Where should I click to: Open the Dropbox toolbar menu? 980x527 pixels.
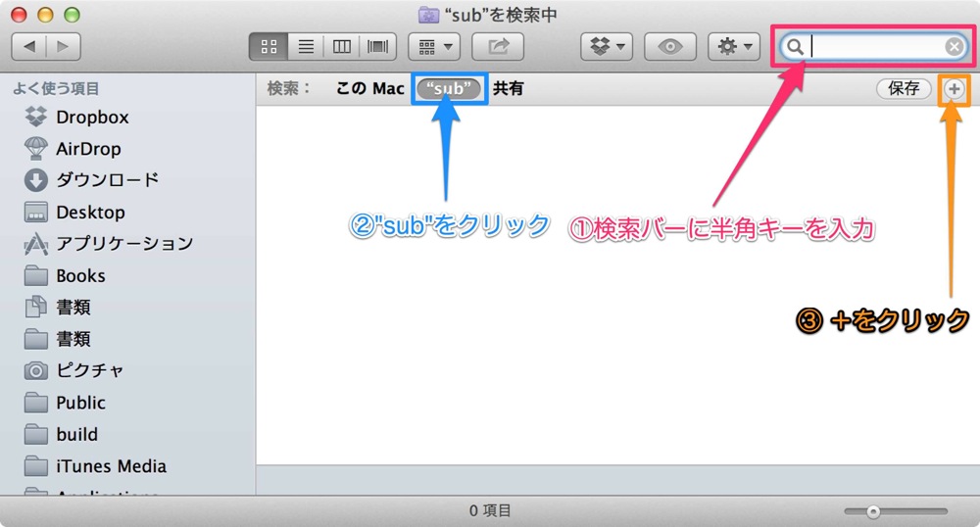tap(607, 46)
